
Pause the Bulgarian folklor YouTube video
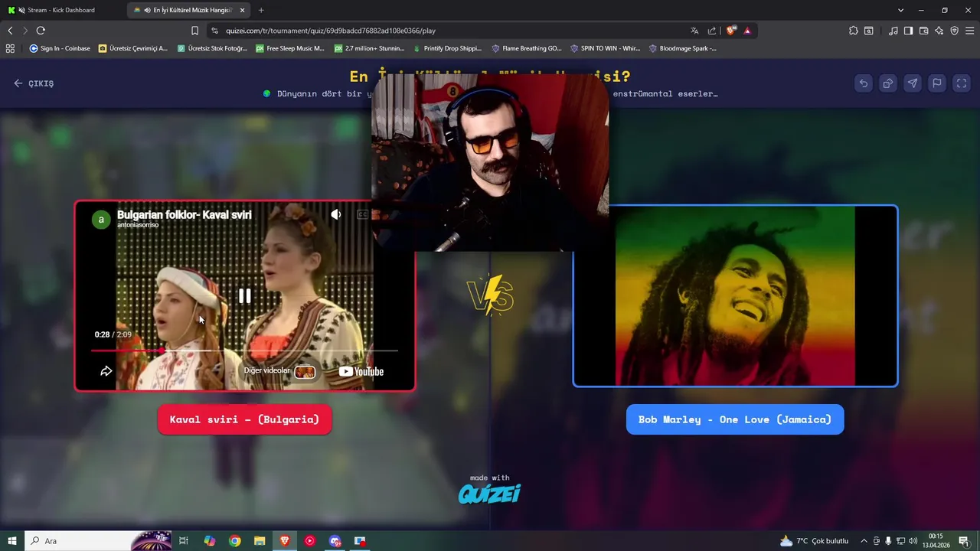click(x=244, y=296)
